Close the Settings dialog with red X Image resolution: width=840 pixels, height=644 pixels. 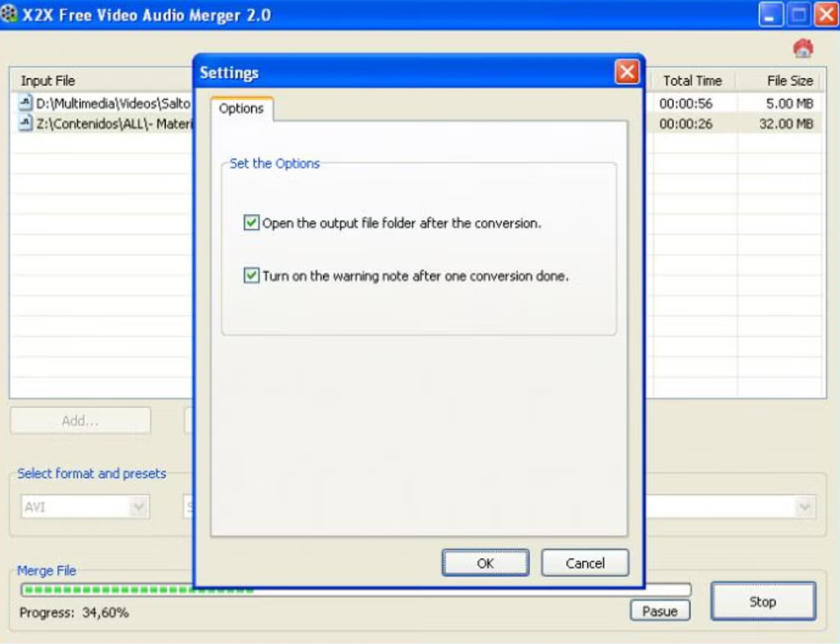pyautogui.click(x=627, y=72)
